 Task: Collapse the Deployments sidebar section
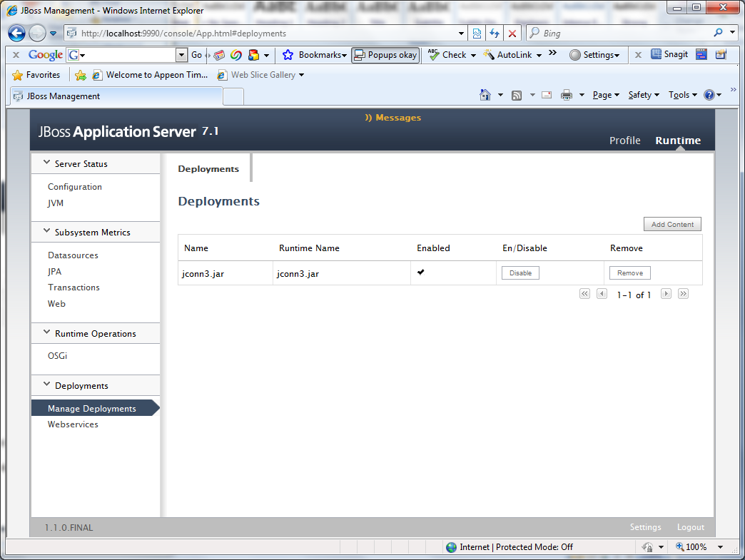(x=46, y=385)
